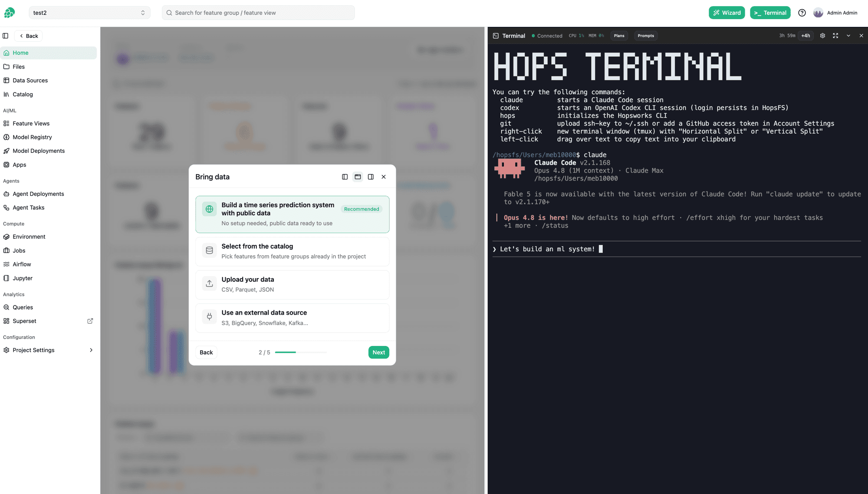Click Back in the Bring data dialog
Viewport: 868px width, 494px height.
click(206, 352)
